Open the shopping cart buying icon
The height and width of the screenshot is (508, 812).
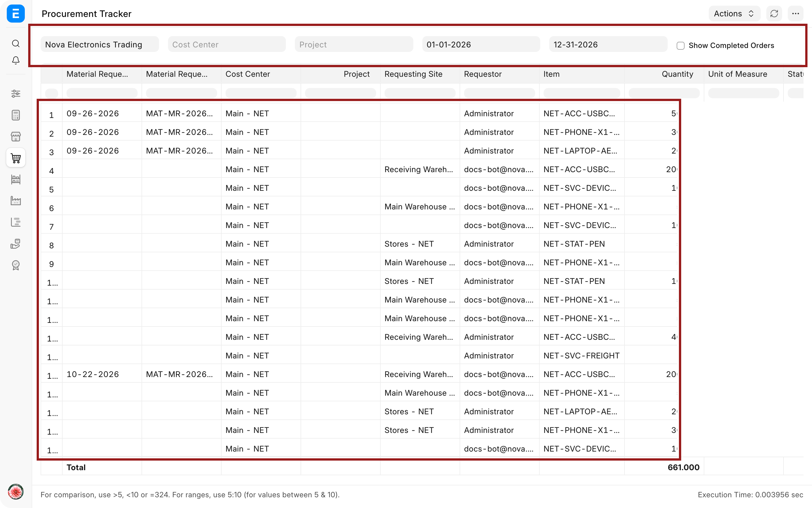pyautogui.click(x=16, y=158)
